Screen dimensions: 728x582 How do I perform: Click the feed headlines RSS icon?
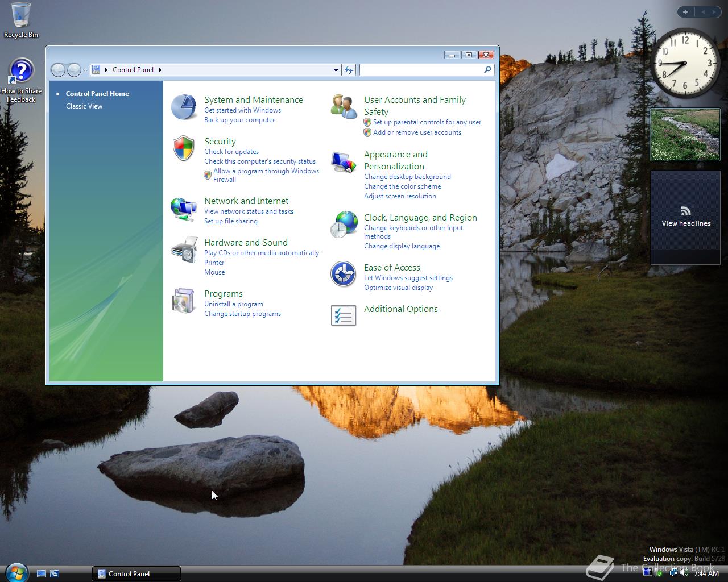686,211
